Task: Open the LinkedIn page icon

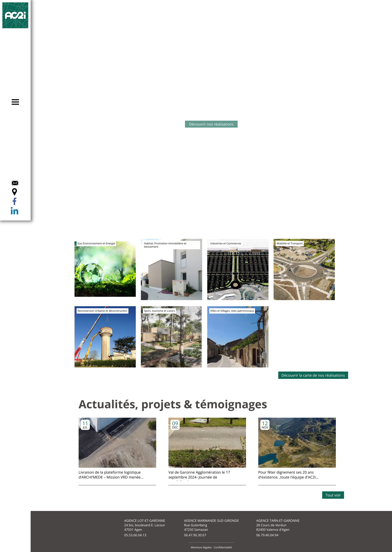Action: 14,211
